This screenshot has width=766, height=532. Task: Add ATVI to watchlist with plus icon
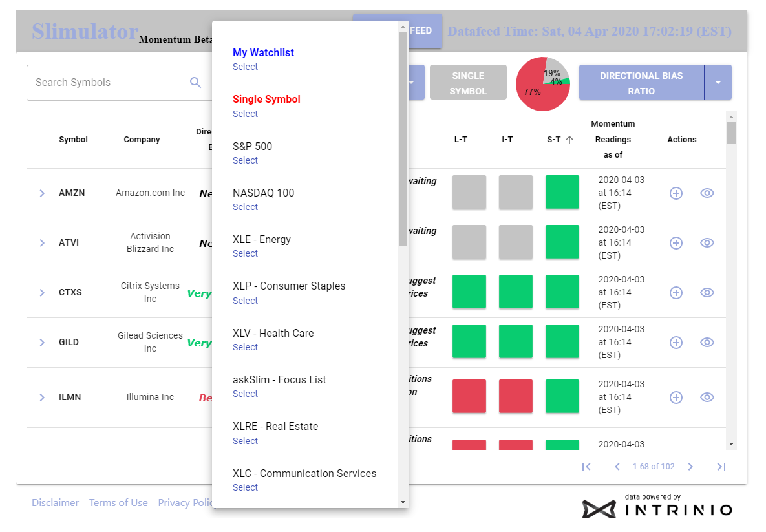click(x=676, y=243)
